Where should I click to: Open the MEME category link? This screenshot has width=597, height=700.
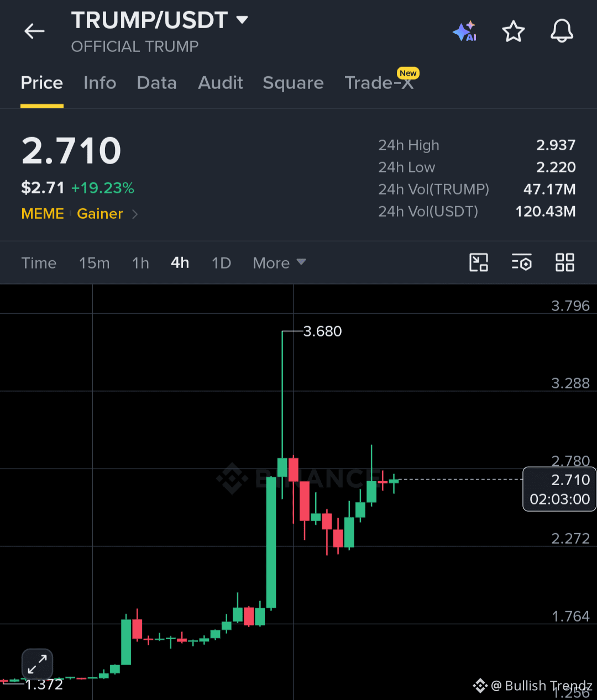(x=43, y=214)
